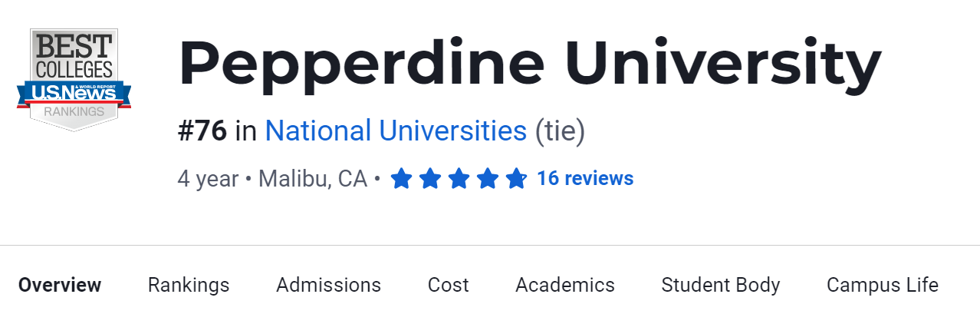Click the U.S. News Best Colleges badge
The image size is (980, 314).
tap(74, 80)
